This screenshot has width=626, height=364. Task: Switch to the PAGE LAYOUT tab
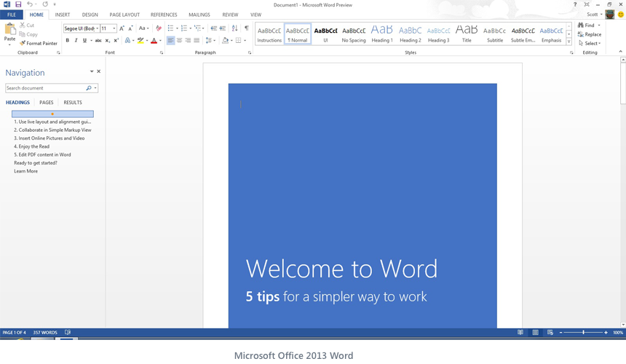(124, 15)
